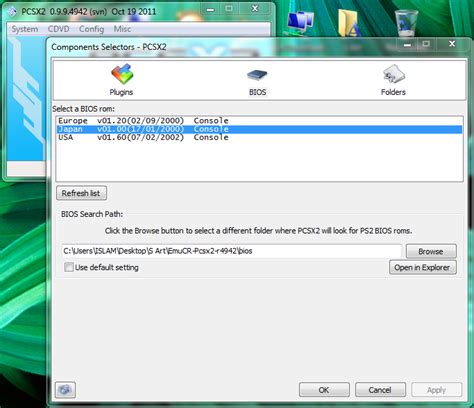Click the Browse button
The image size is (474, 408).
[431, 251]
